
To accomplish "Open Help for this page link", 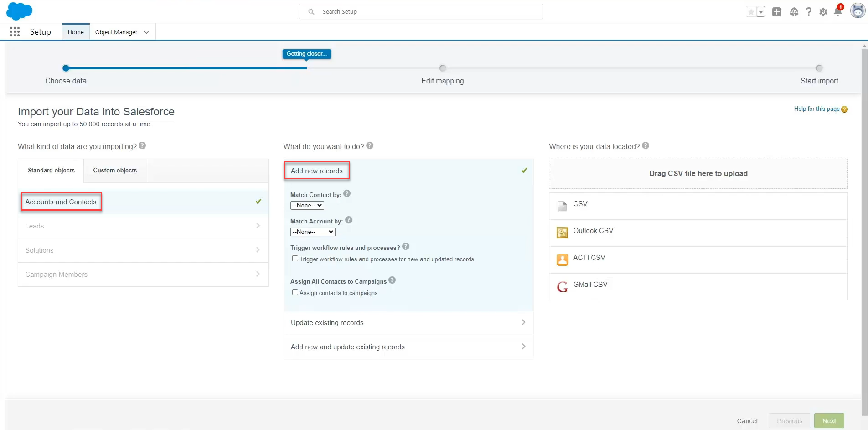I will (x=816, y=109).
